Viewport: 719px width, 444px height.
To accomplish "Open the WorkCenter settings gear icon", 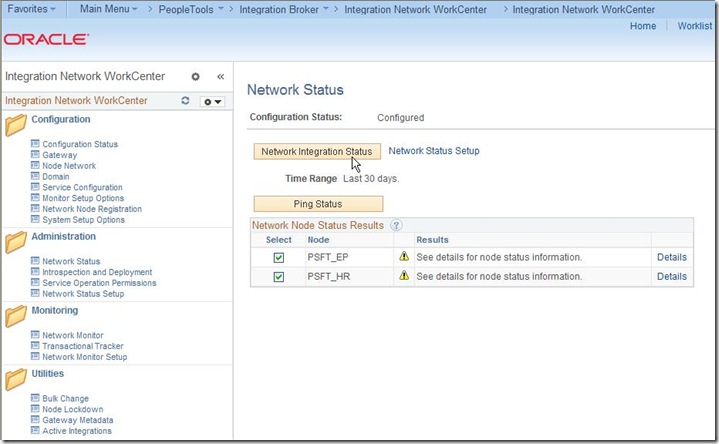I will click(195, 77).
